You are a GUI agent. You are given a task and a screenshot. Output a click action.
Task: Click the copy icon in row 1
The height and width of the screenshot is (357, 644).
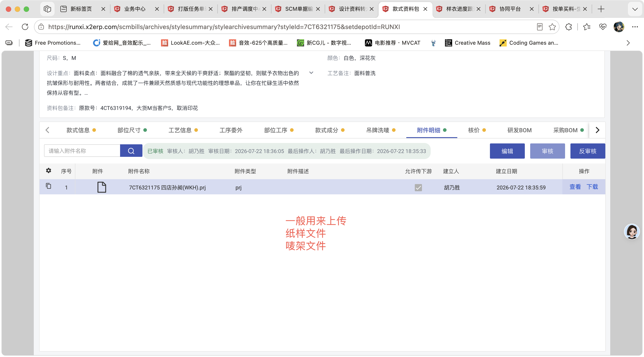pyautogui.click(x=49, y=186)
